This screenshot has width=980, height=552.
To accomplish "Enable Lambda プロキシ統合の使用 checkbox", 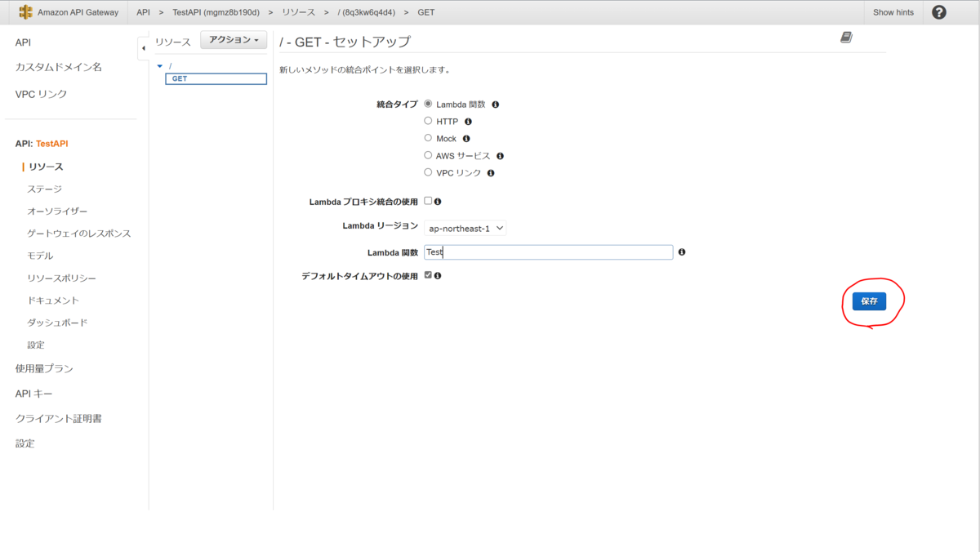I will pyautogui.click(x=428, y=201).
